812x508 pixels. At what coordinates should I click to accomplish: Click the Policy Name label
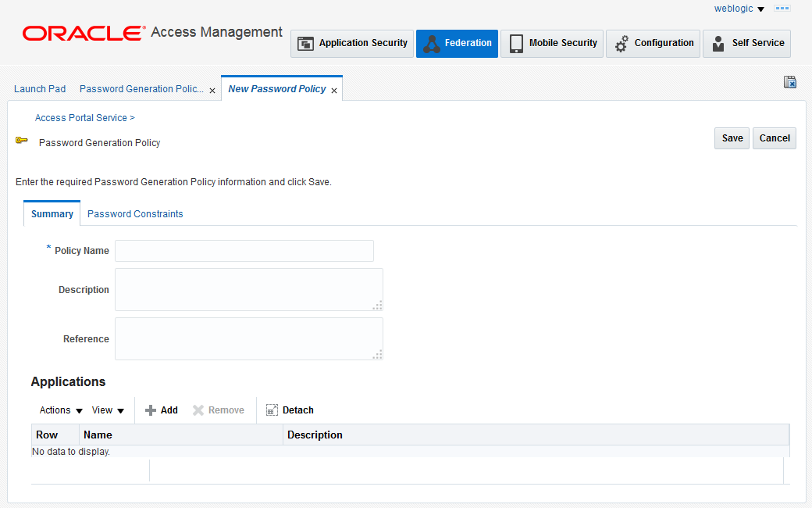82,251
